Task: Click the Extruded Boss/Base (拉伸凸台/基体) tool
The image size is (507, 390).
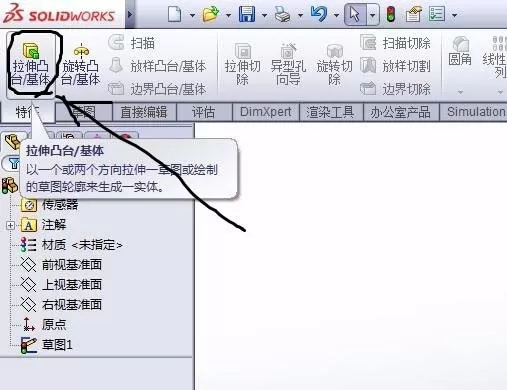Action: [x=31, y=64]
